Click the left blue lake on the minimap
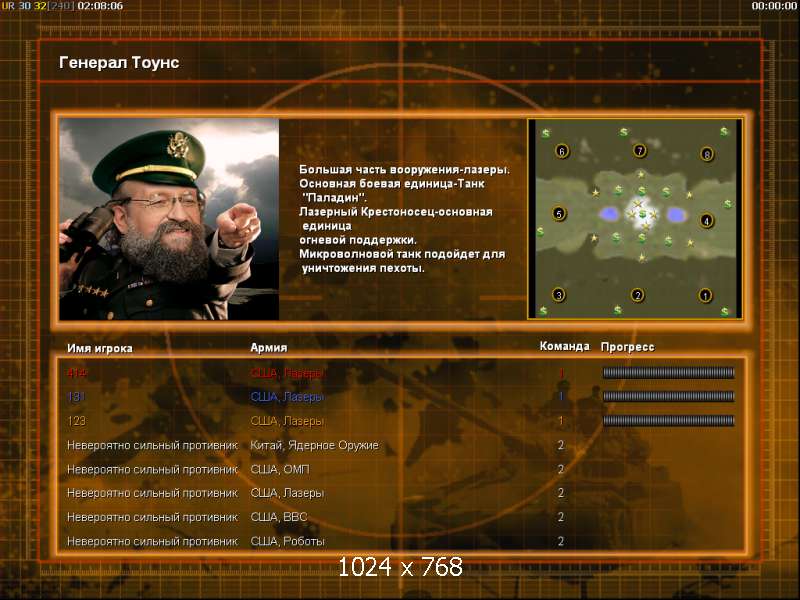This screenshot has width=800, height=600. click(608, 214)
